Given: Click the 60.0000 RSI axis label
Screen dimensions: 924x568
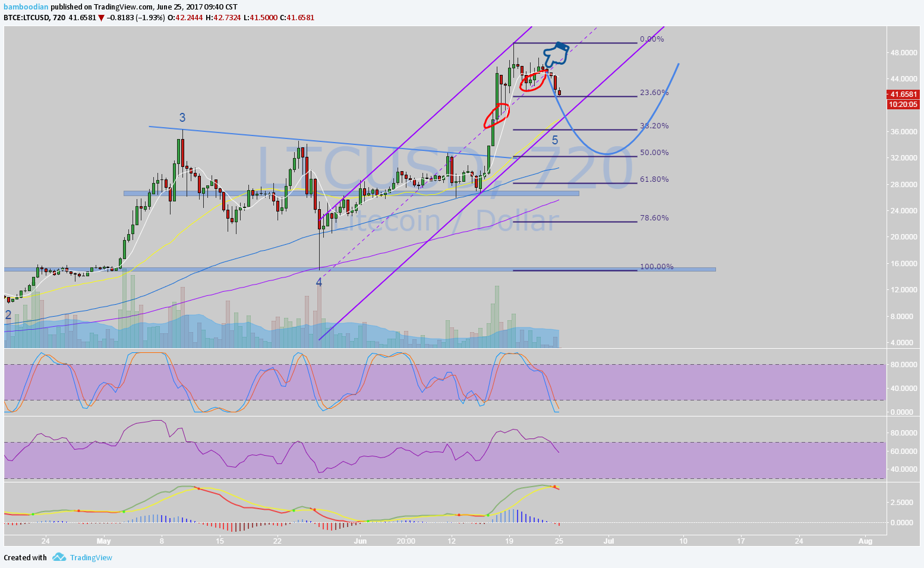Looking at the screenshot, I should click(x=903, y=452).
